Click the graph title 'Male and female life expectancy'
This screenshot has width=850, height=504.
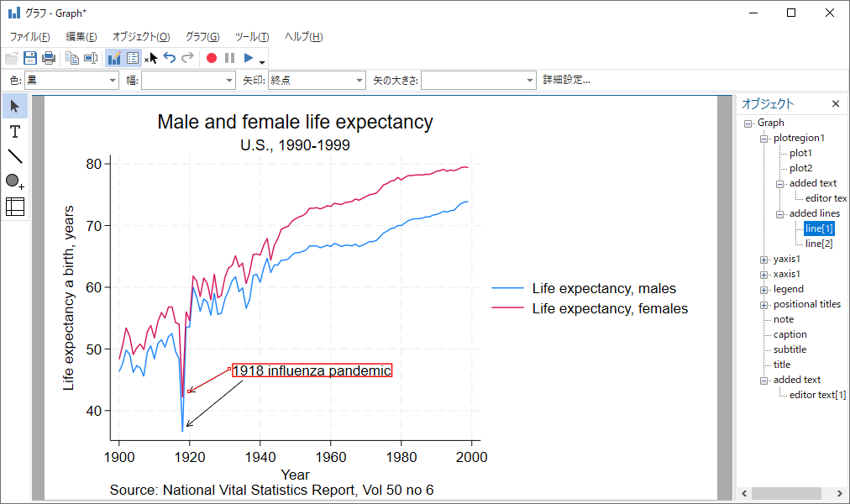tap(296, 122)
